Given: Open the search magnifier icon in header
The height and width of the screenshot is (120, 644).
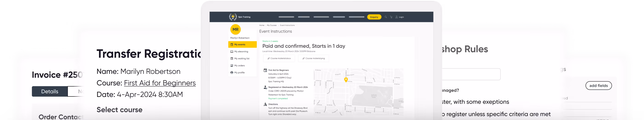Looking at the screenshot, I should coord(386,17).
